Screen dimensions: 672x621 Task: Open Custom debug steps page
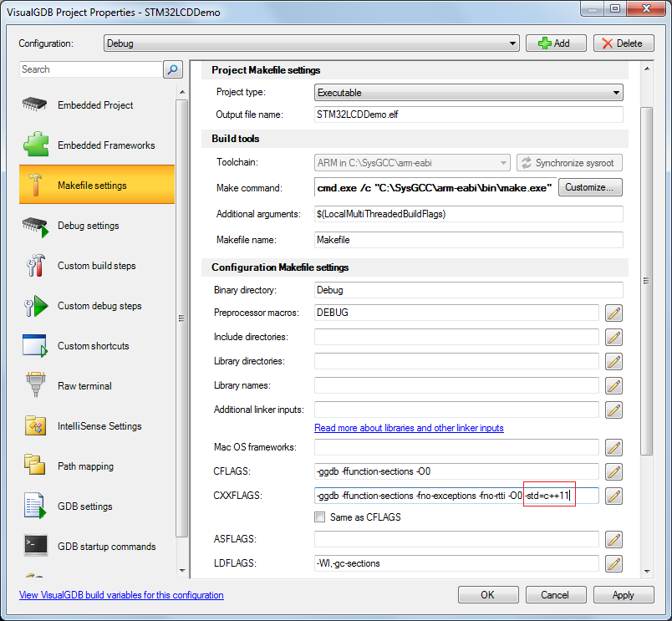pos(97,306)
